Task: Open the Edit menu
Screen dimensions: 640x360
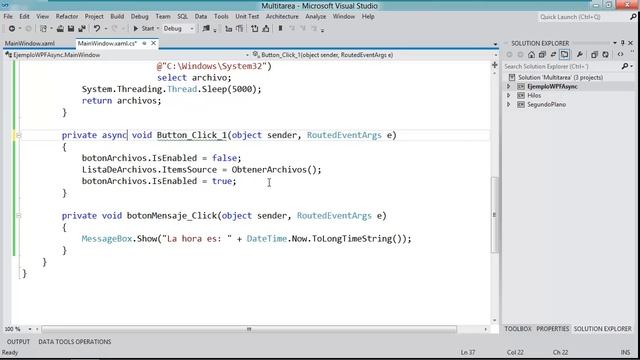Action: [x=24, y=17]
